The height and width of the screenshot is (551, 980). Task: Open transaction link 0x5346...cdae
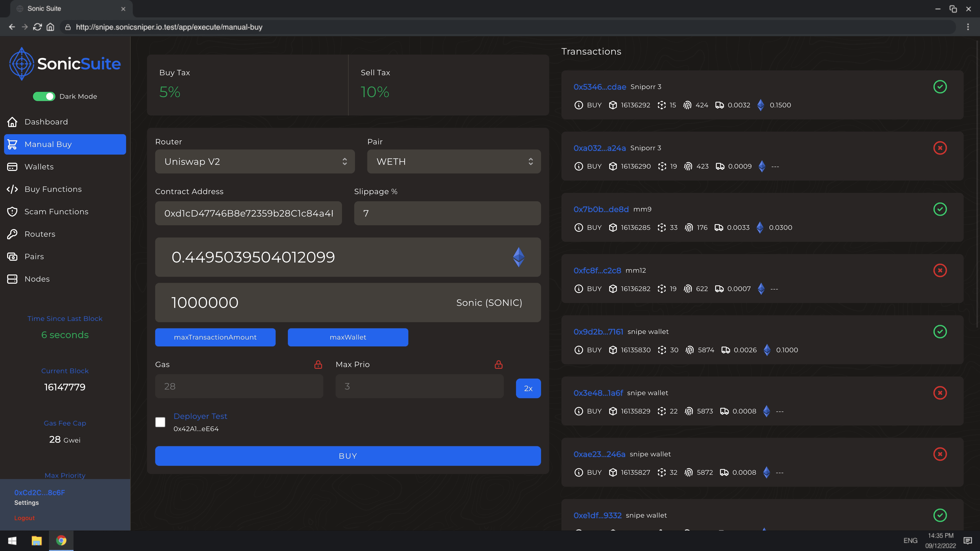[599, 87]
